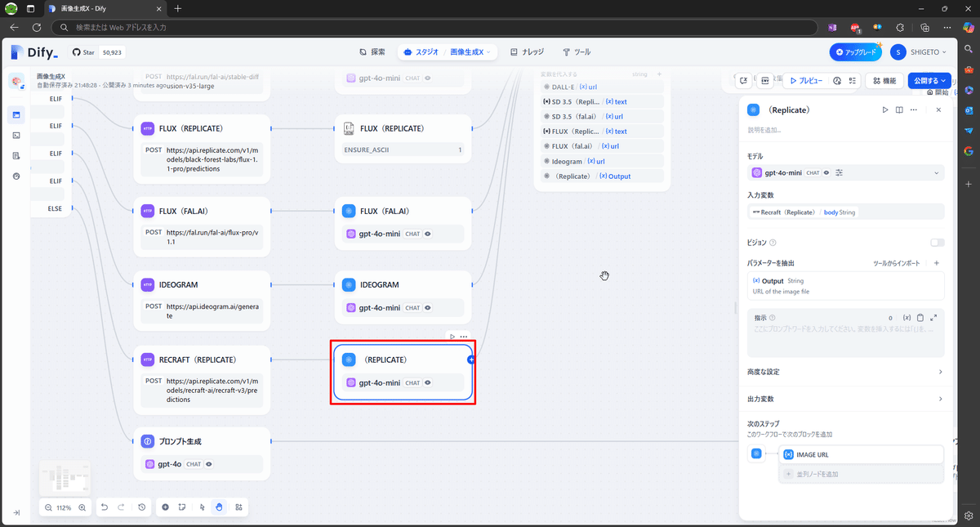Screen dimensions: 980x527
Task: Select the Output String parameter row
Action: (x=846, y=286)
